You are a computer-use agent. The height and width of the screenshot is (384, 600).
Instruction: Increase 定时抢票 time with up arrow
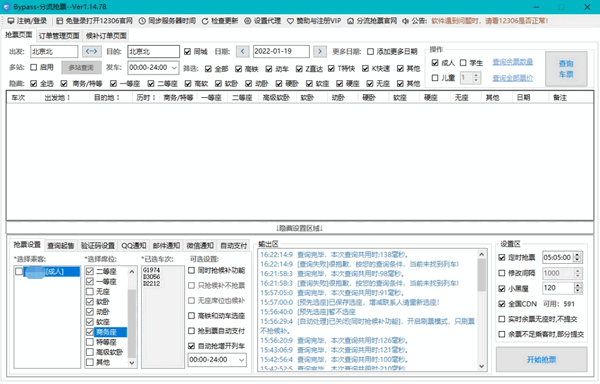click(x=578, y=255)
